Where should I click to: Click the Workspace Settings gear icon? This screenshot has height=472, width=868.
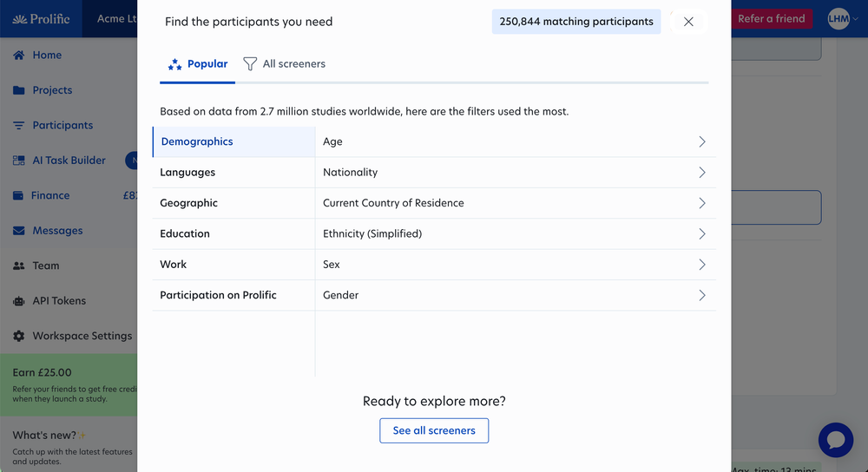click(x=19, y=336)
